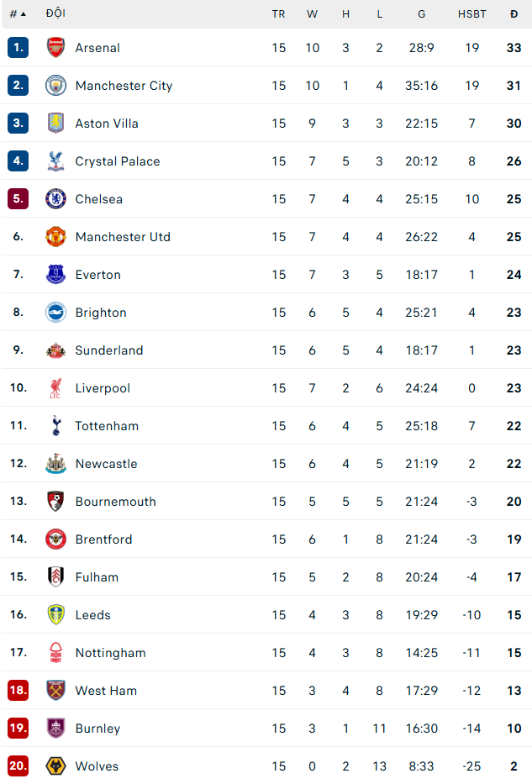Open the Brighton team name link
This screenshot has width=532, height=784.
tap(101, 313)
